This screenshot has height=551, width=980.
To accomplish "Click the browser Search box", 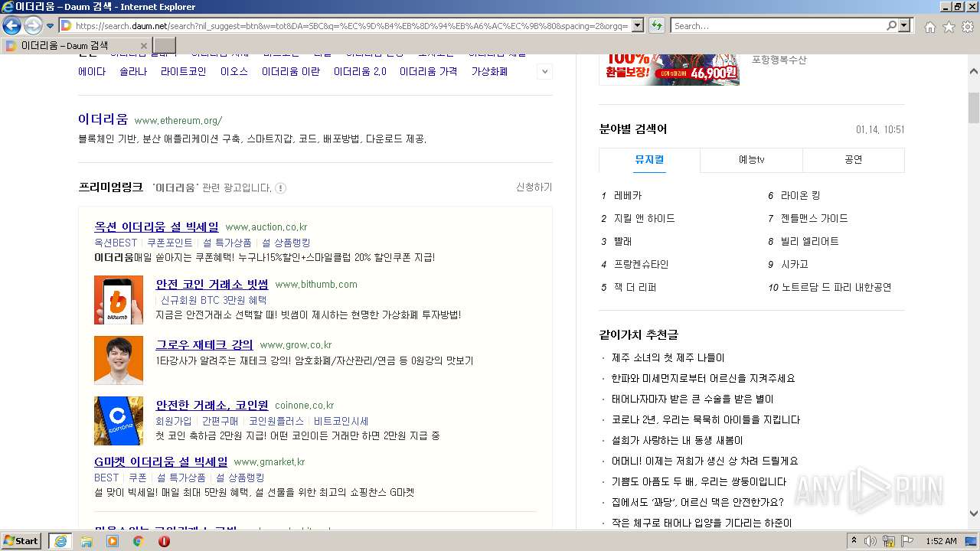I will tap(778, 26).
